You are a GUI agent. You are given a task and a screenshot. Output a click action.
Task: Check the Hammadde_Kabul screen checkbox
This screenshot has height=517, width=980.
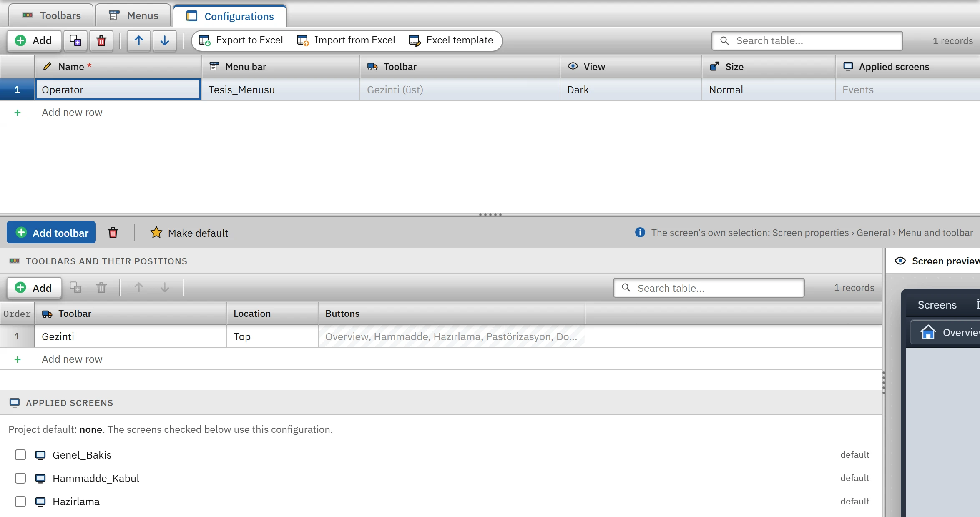point(20,478)
